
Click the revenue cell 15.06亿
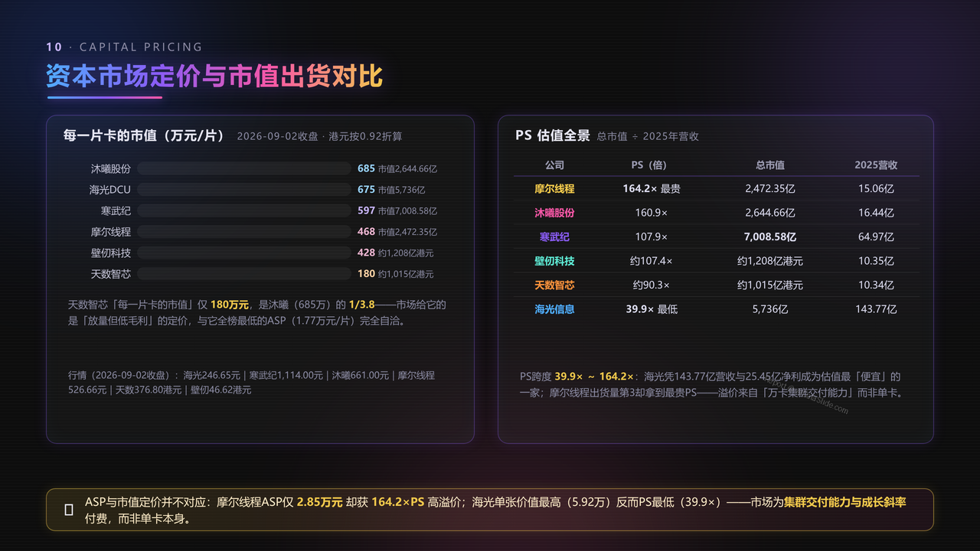click(877, 188)
